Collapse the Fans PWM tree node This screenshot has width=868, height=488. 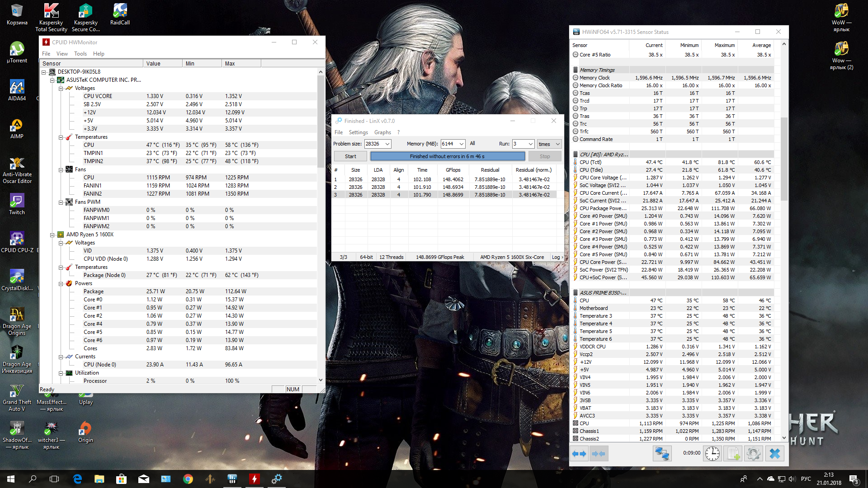61,202
